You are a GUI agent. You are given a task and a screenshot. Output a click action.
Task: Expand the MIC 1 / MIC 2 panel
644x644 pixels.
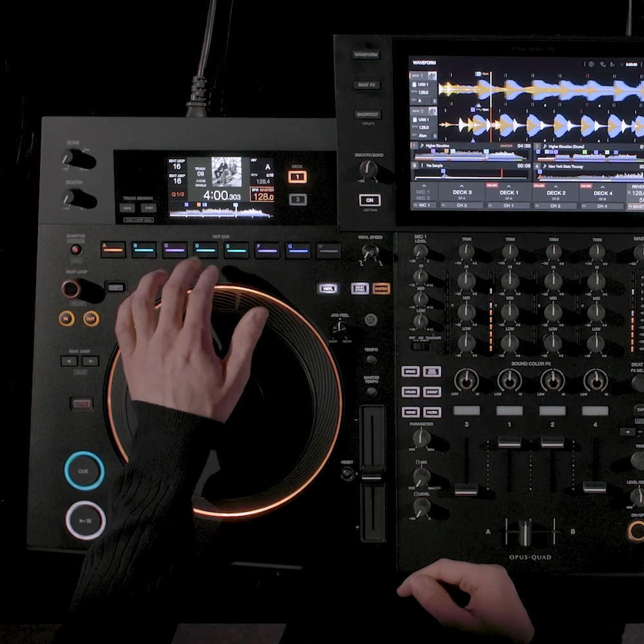424,192
